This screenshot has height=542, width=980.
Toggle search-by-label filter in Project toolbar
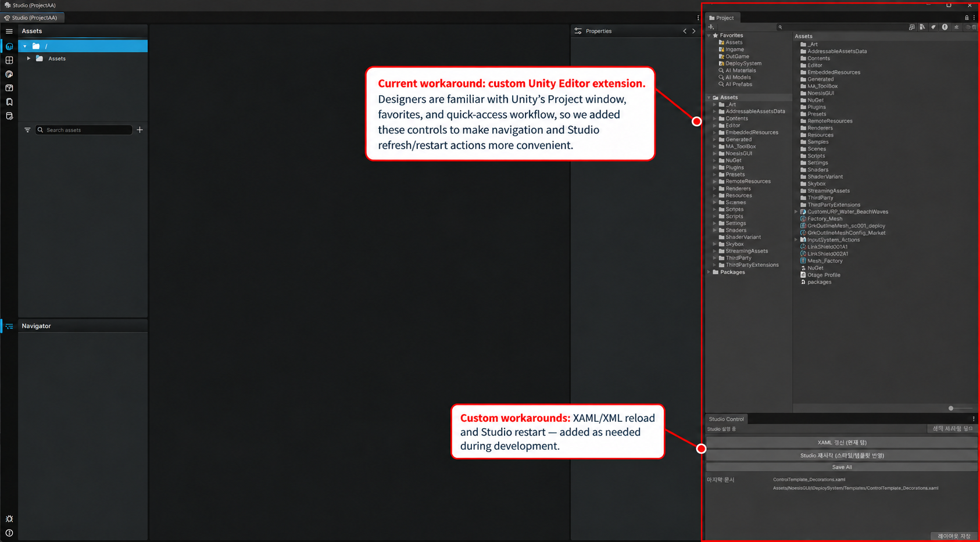tap(933, 27)
